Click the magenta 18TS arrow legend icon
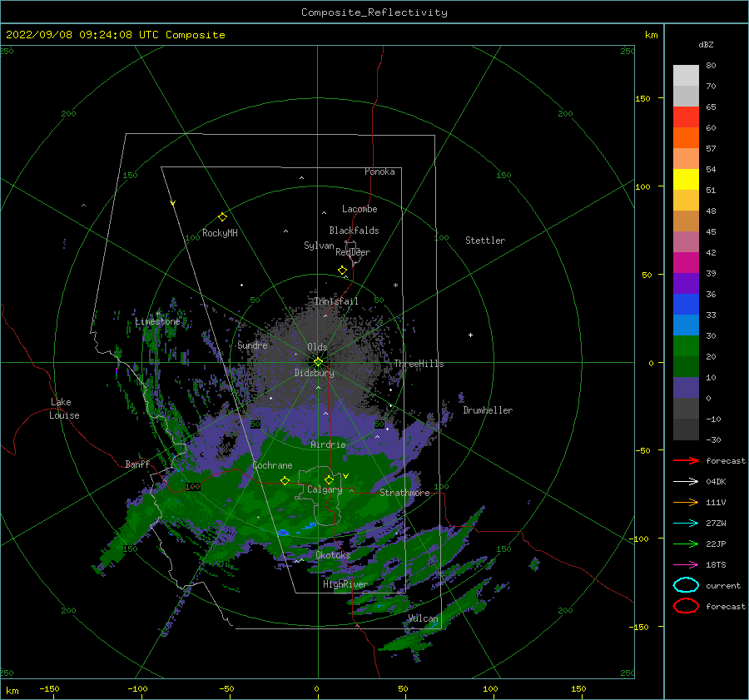Viewport: 749px width, 700px height. tap(686, 565)
